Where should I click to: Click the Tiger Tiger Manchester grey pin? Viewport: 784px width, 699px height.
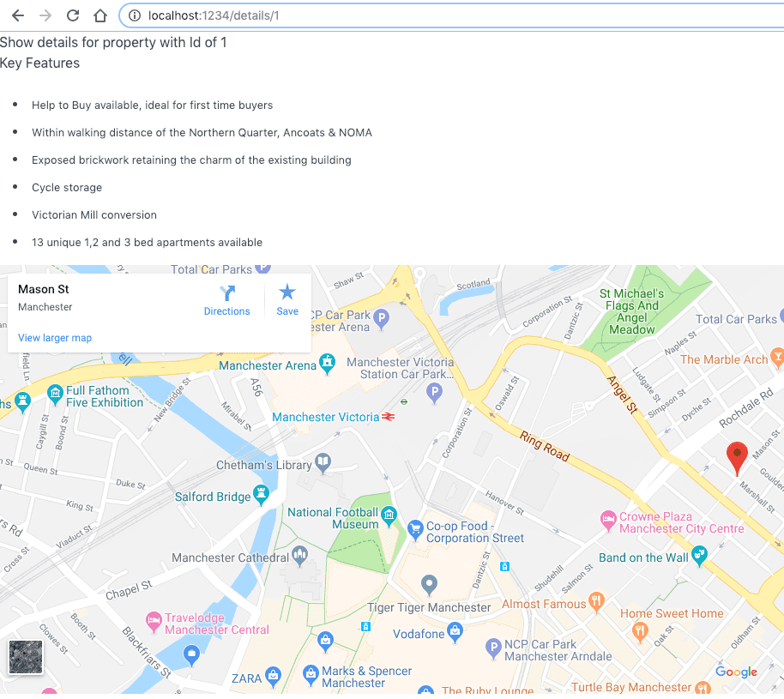tap(429, 585)
